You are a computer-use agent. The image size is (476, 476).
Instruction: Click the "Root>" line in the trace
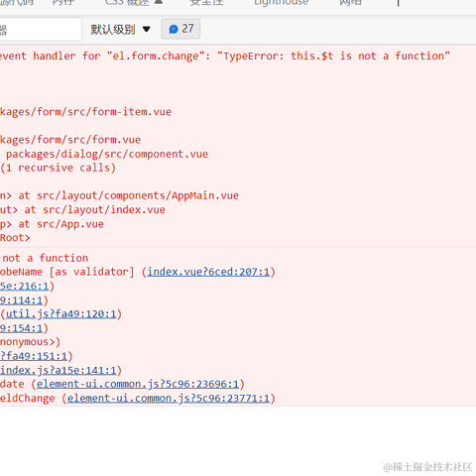click(15, 238)
